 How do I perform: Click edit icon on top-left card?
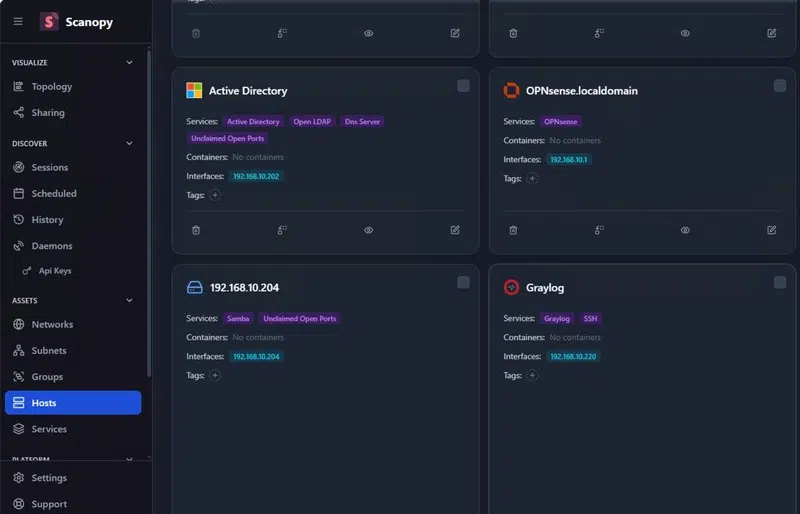click(455, 33)
